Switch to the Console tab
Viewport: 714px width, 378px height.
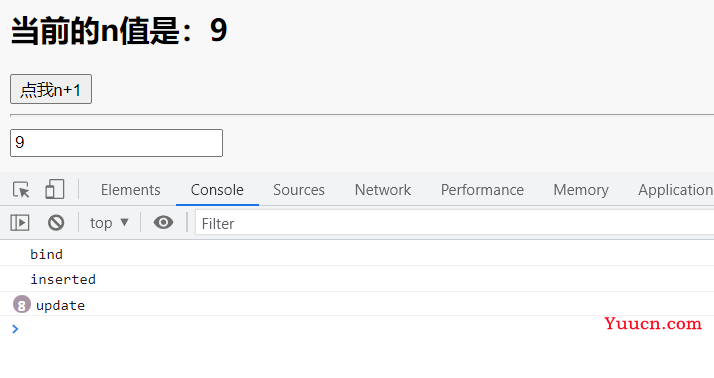coord(217,189)
